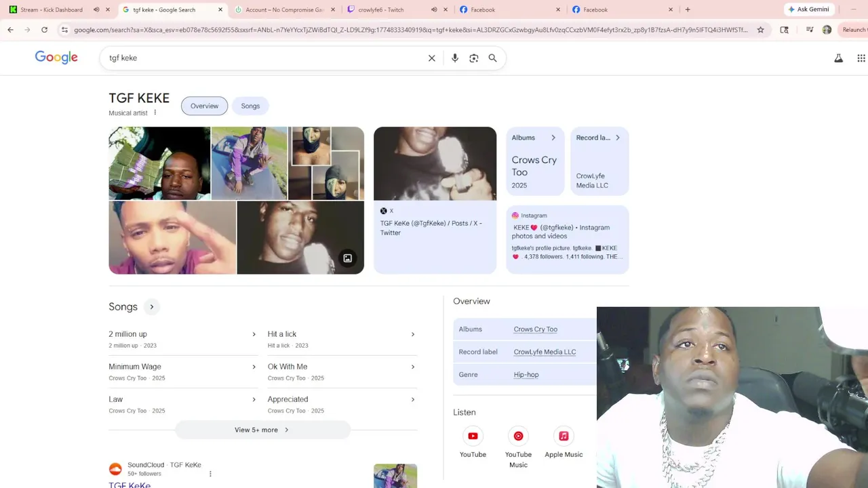
Task: Click View 5+ more songs
Action: tap(262, 430)
